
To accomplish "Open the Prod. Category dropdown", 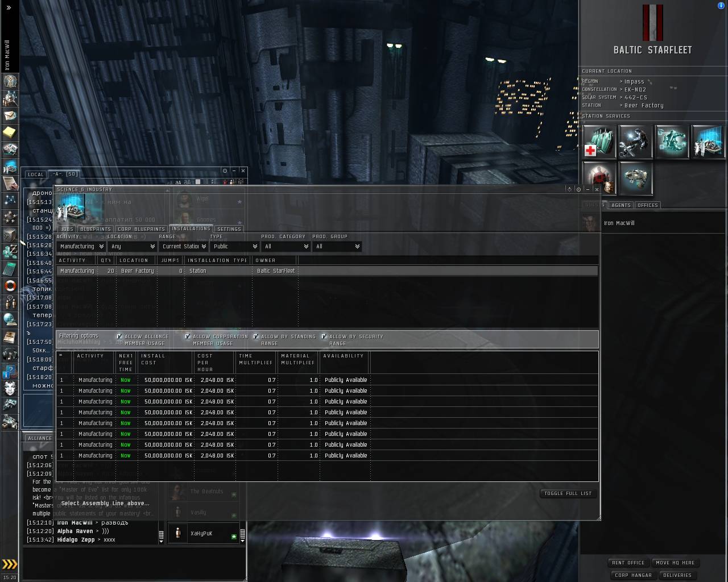I will tap(286, 247).
